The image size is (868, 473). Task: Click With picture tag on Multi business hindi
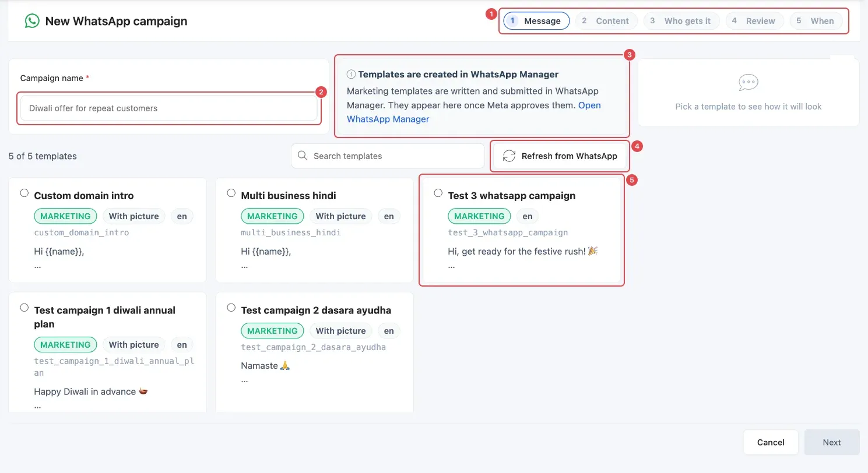click(x=341, y=216)
